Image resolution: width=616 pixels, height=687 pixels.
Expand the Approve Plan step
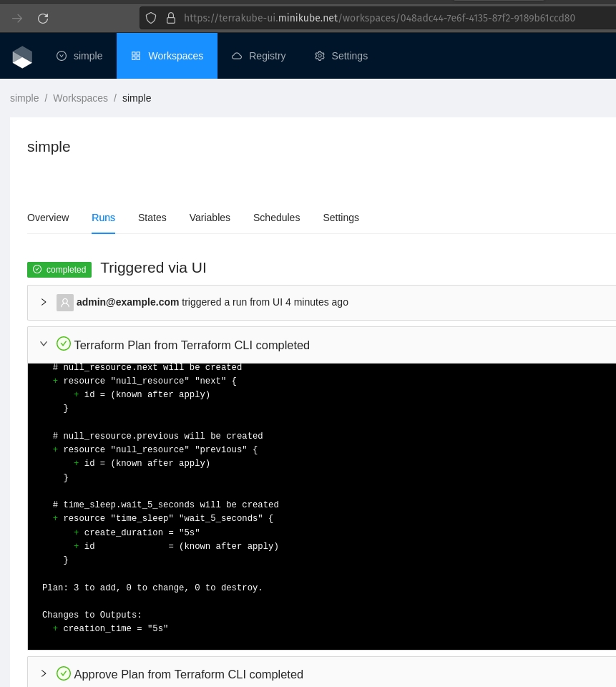(x=44, y=673)
